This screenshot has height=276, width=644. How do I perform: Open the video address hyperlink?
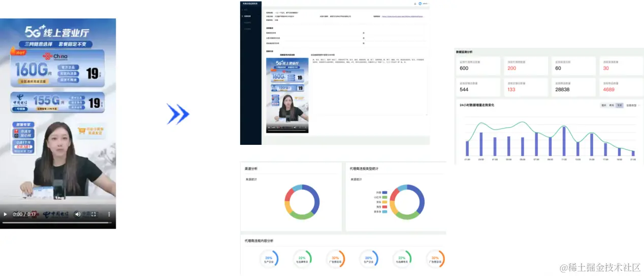[402, 16]
